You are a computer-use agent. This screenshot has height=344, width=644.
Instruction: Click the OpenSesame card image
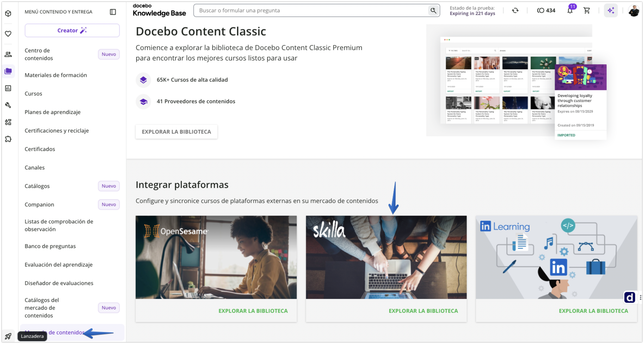(x=216, y=257)
